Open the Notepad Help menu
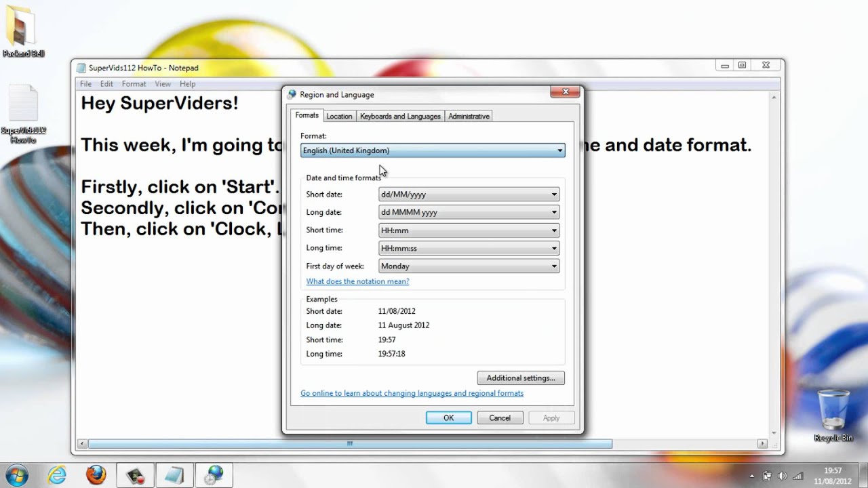The image size is (868, 488). [187, 84]
